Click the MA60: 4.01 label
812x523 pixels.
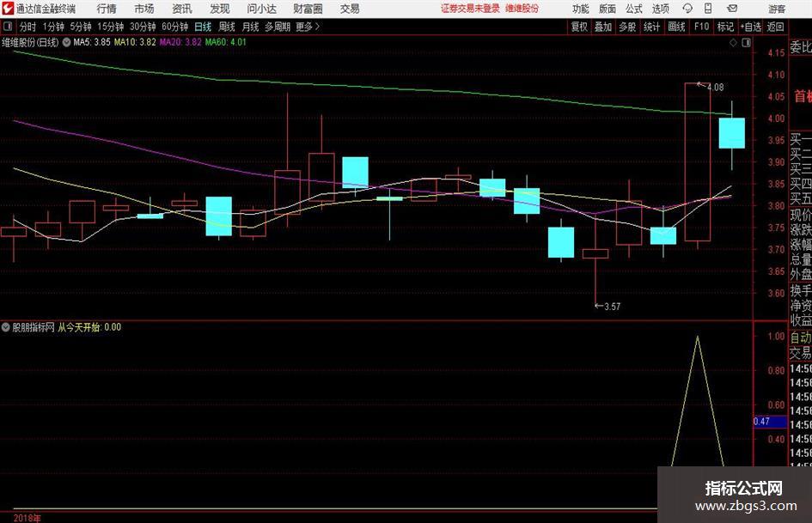click(x=226, y=42)
